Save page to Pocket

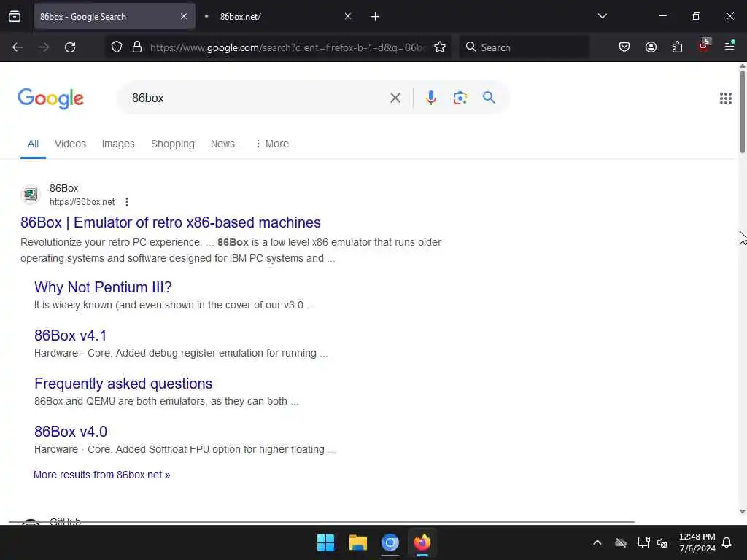pos(624,47)
